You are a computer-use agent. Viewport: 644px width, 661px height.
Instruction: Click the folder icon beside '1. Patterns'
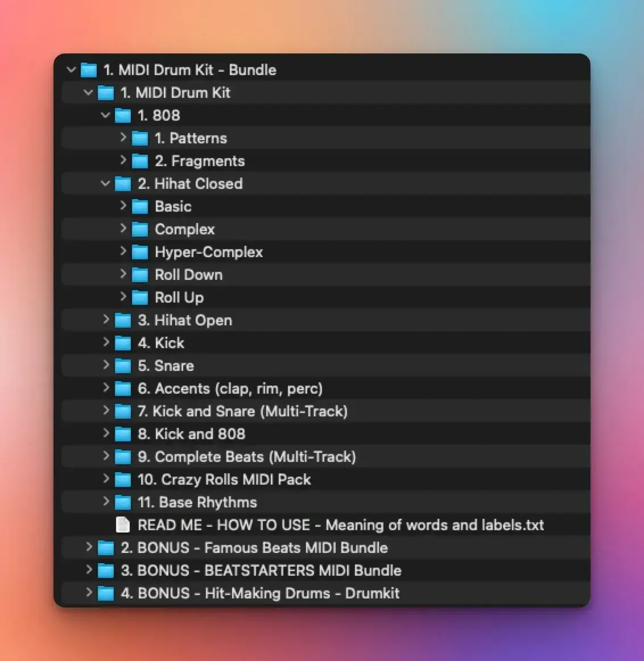pyautogui.click(x=140, y=138)
